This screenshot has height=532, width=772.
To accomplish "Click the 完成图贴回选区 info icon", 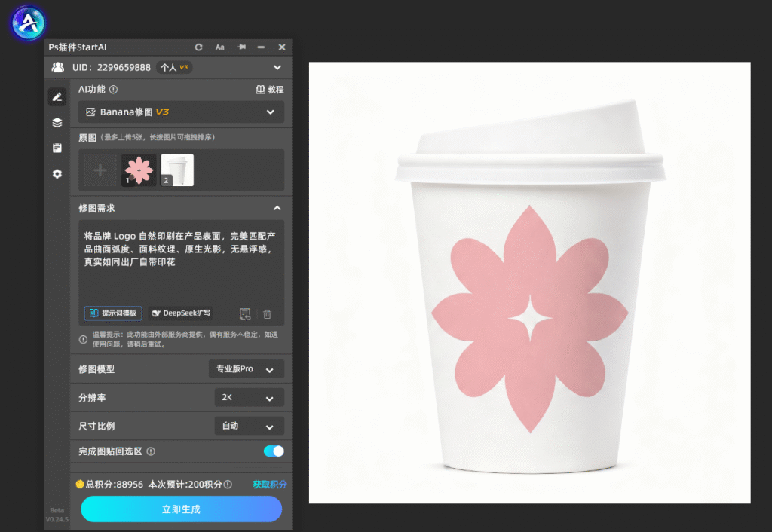I will (151, 451).
